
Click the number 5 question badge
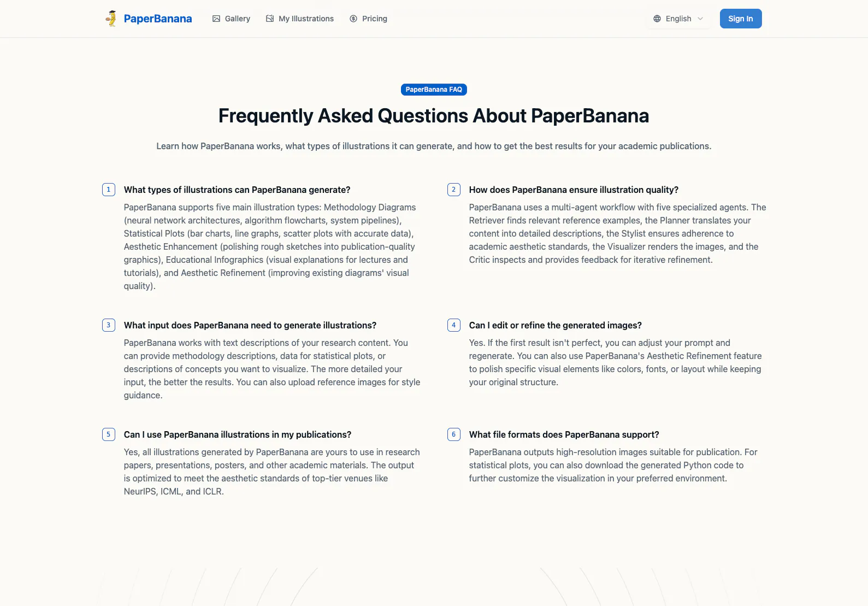[109, 434]
